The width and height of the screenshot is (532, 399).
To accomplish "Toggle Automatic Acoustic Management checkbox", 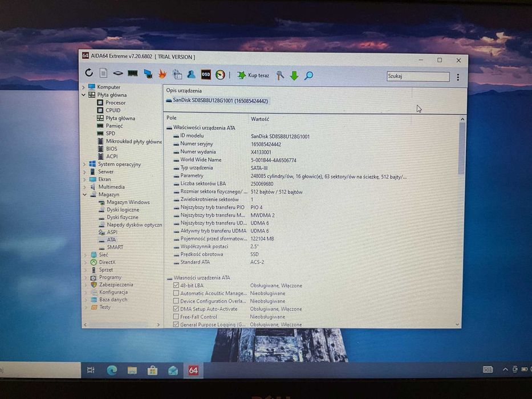I will click(x=176, y=293).
